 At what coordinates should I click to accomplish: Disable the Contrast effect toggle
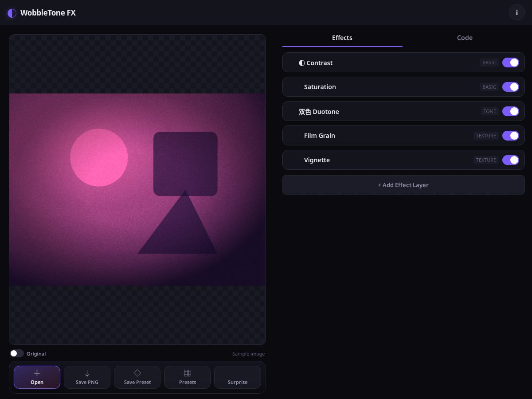coord(511,63)
